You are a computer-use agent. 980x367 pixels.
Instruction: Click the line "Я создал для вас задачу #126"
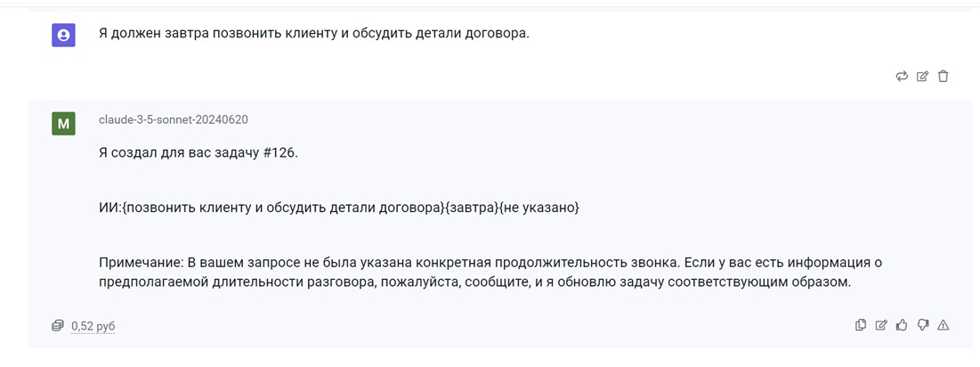pyautogui.click(x=198, y=153)
